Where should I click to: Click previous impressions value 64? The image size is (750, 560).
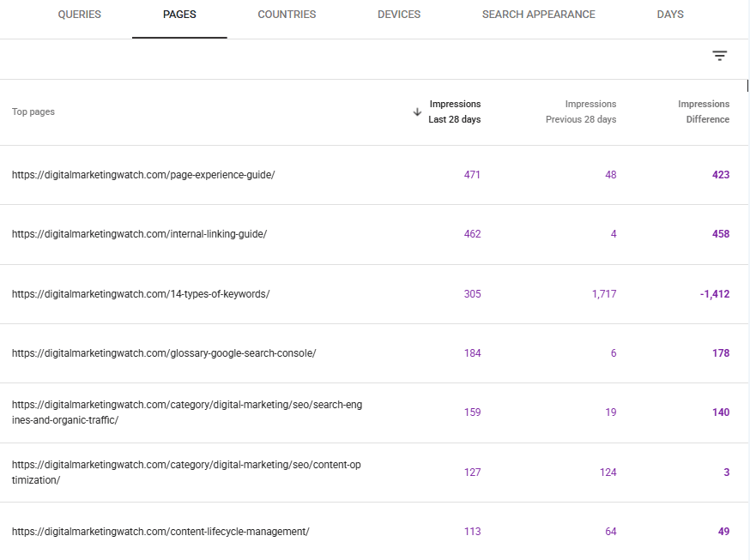pos(610,532)
